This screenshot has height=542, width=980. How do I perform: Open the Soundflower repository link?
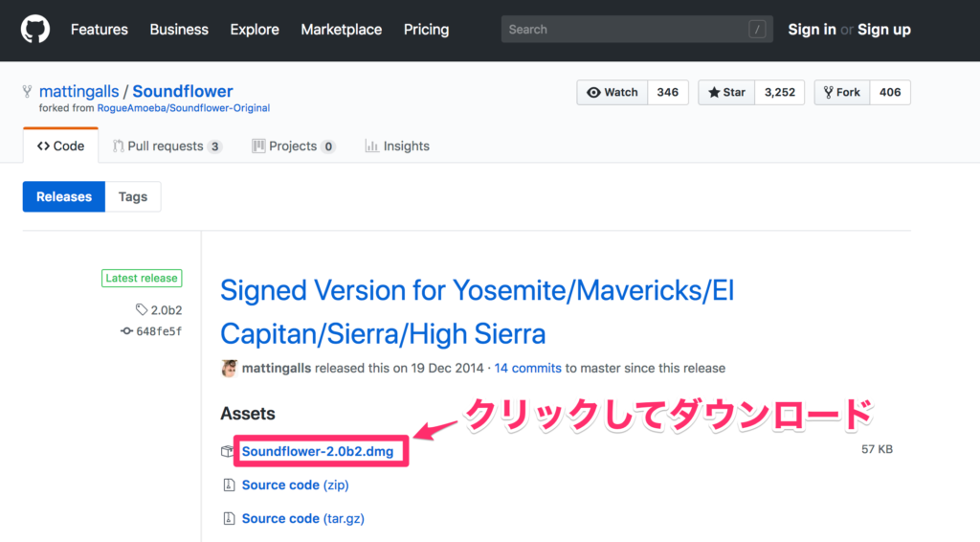[183, 91]
